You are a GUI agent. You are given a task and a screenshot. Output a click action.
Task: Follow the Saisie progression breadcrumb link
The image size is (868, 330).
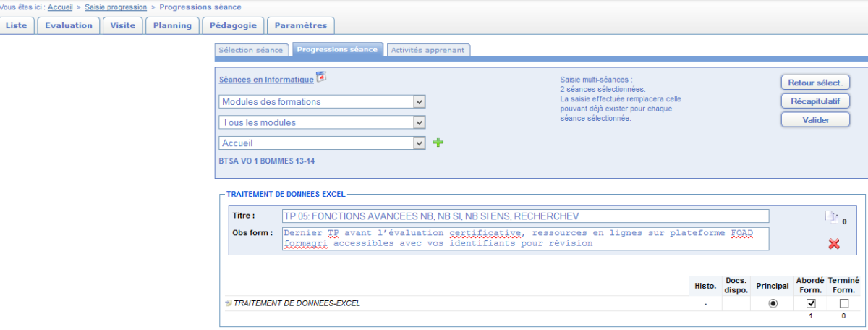pyautogui.click(x=116, y=7)
